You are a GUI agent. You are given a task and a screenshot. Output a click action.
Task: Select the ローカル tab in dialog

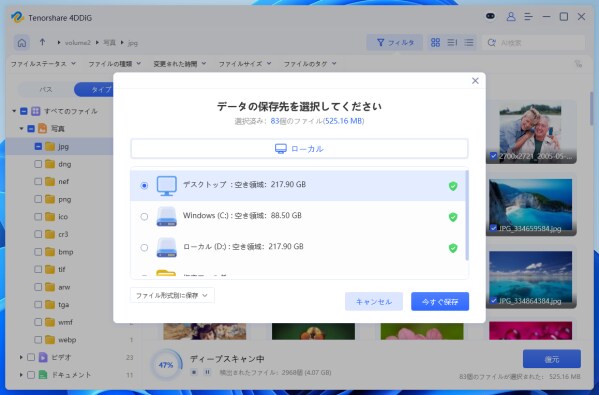click(300, 149)
